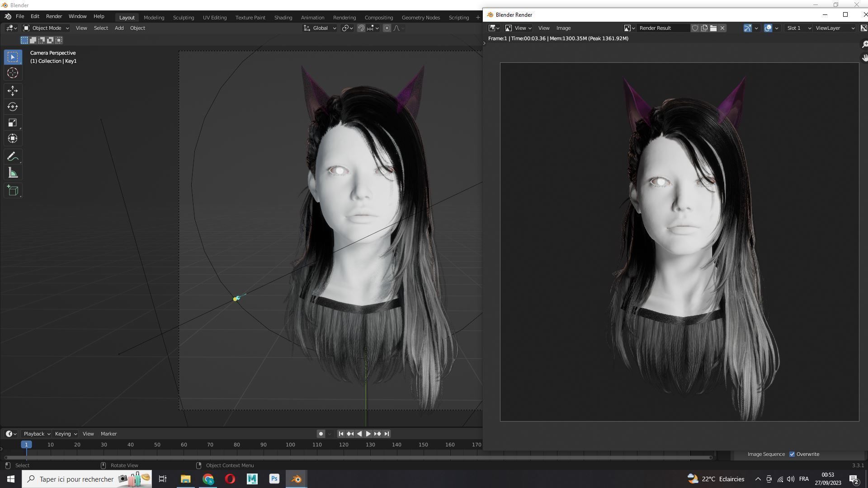Select the Measure ruler tool
Viewport: 868px width, 488px height.
point(13,173)
